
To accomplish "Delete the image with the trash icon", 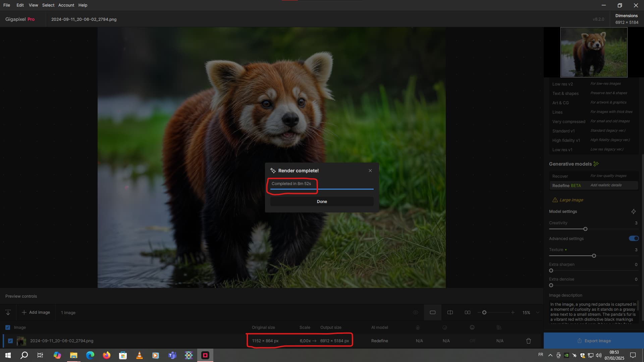I will pyautogui.click(x=529, y=341).
